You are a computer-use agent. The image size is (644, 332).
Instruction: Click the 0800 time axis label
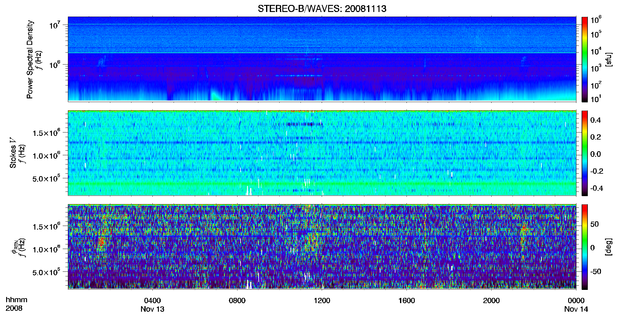237,301
